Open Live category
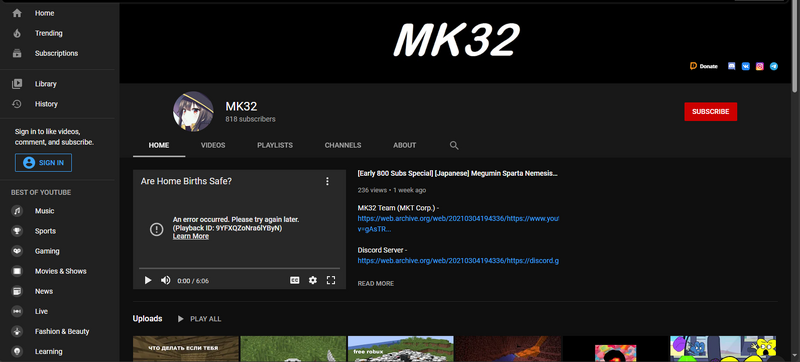Viewport: 800px width, 362px height. click(x=41, y=311)
